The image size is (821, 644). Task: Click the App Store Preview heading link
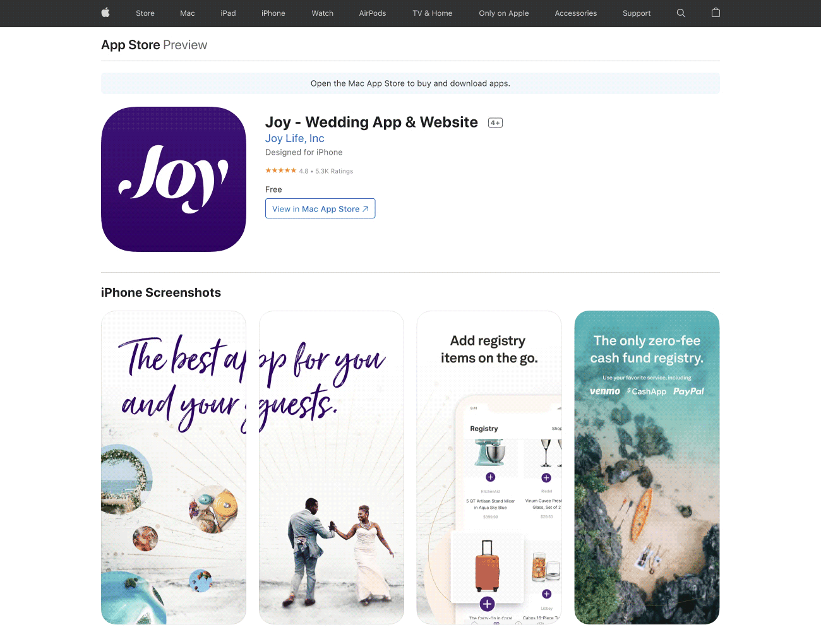click(x=154, y=45)
